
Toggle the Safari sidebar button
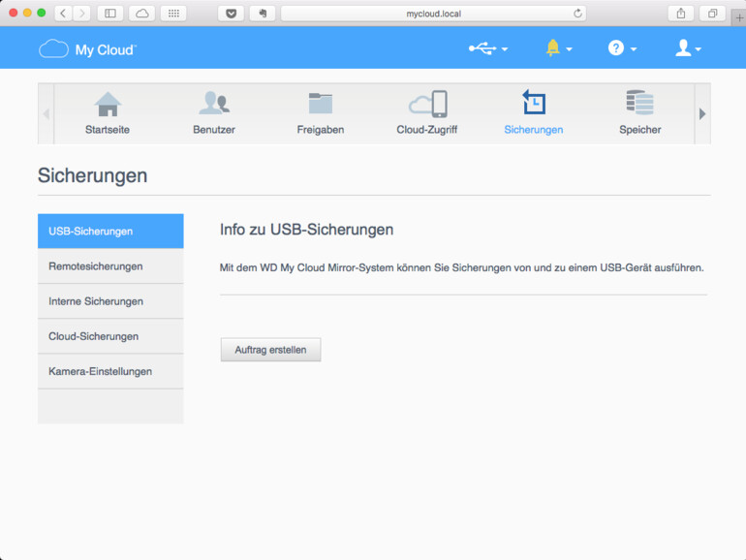[x=110, y=14]
